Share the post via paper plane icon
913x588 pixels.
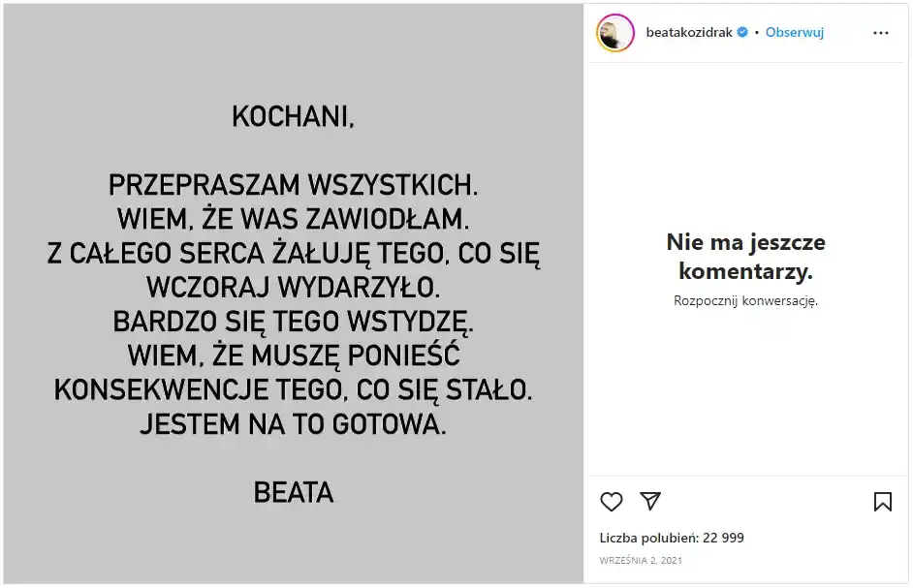650,501
